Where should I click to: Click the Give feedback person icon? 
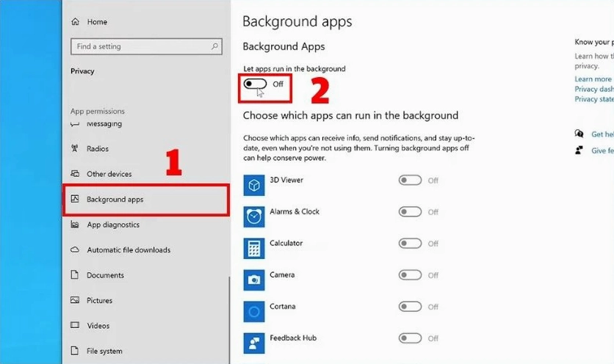click(x=579, y=150)
